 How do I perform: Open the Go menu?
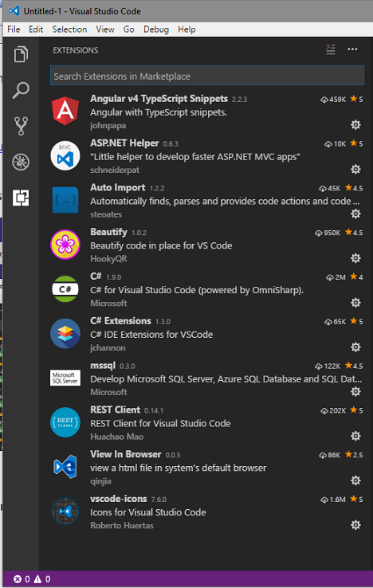[128, 29]
